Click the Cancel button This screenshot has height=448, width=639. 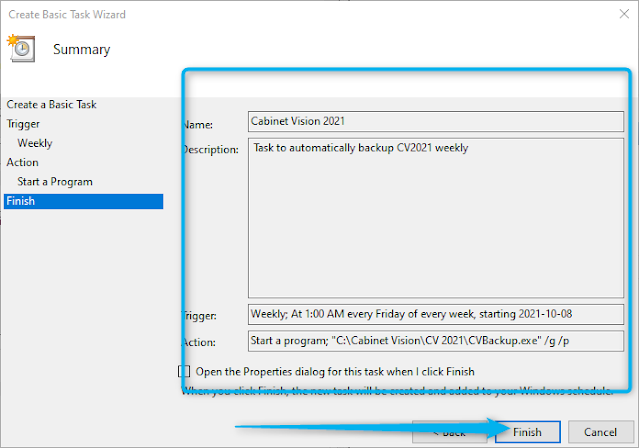click(600, 432)
